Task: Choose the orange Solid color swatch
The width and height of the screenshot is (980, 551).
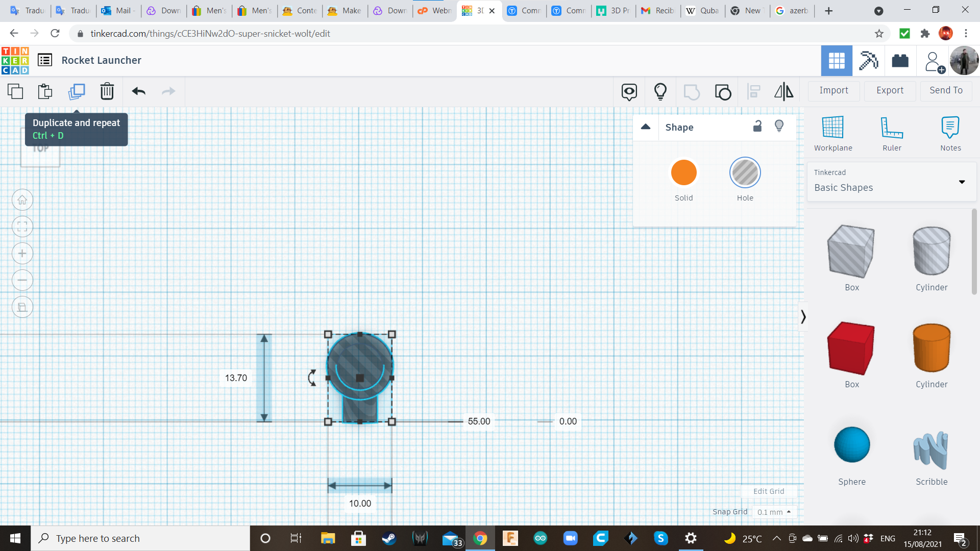Action: click(x=683, y=173)
